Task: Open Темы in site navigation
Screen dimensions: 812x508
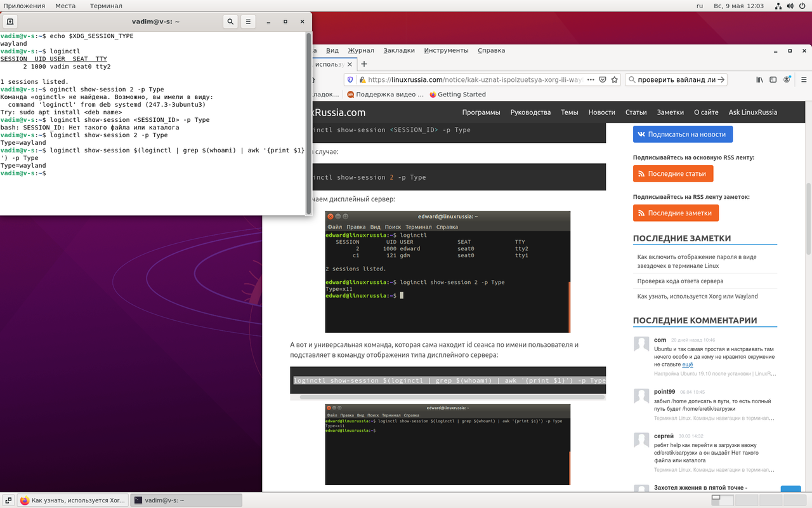Action: tap(569, 112)
